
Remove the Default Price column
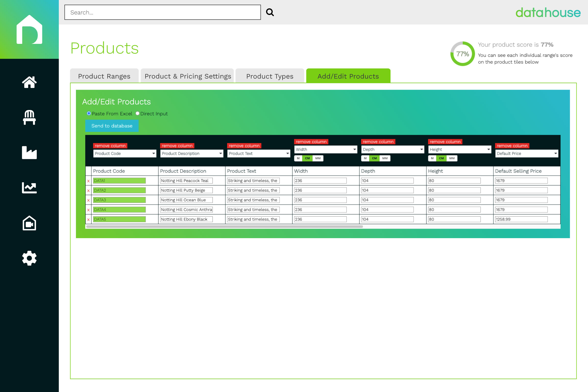(x=512, y=146)
